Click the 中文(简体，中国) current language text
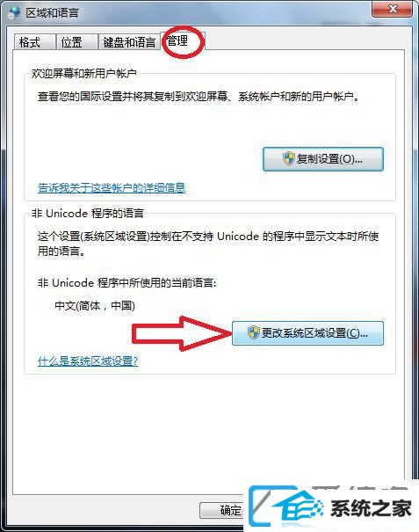 click(95, 306)
